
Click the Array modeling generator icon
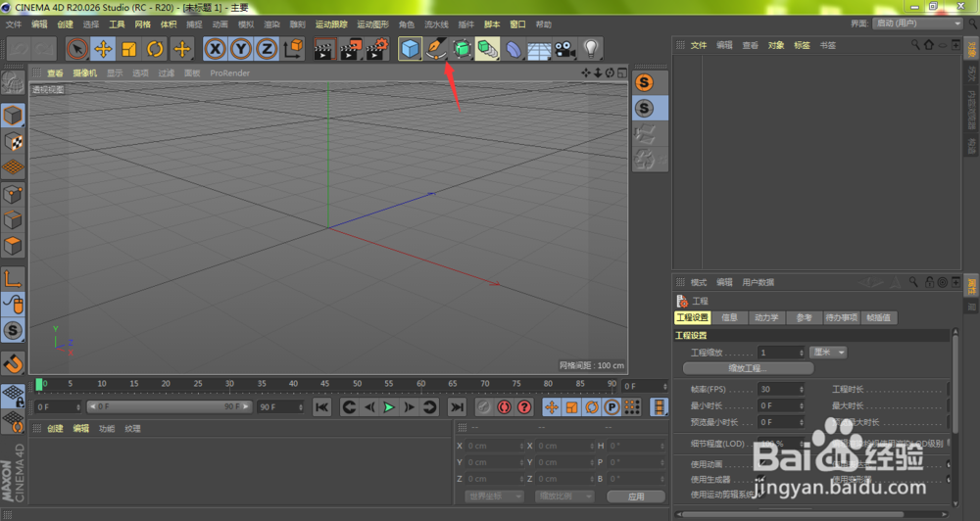[487, 49]
